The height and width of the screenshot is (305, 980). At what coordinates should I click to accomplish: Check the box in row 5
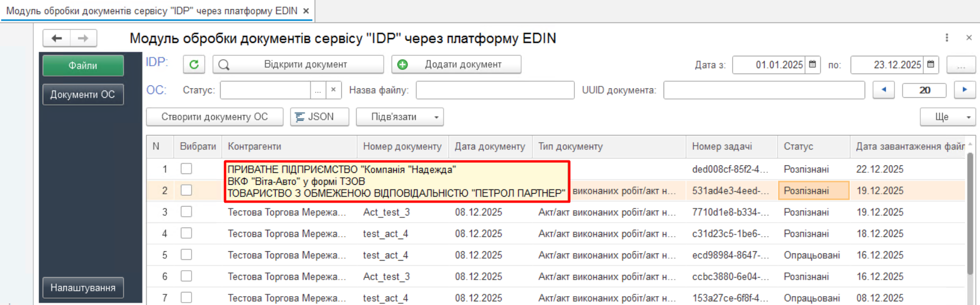pyautogui.click(x=186, y=255)
